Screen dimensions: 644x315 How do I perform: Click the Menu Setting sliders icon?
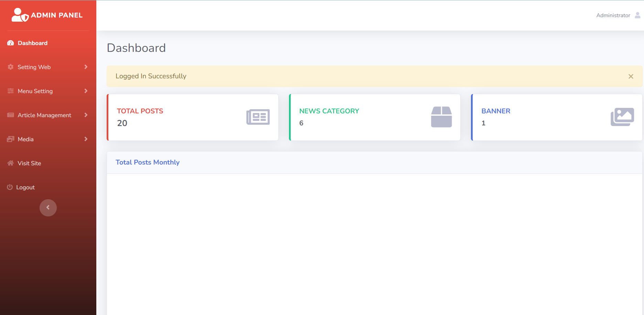[11, 91]
